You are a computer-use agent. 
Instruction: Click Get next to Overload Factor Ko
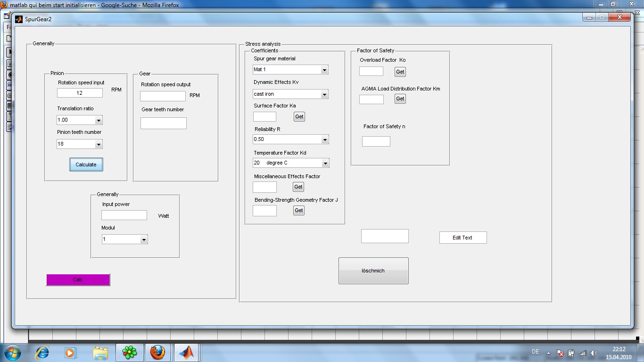click(400, 72)
